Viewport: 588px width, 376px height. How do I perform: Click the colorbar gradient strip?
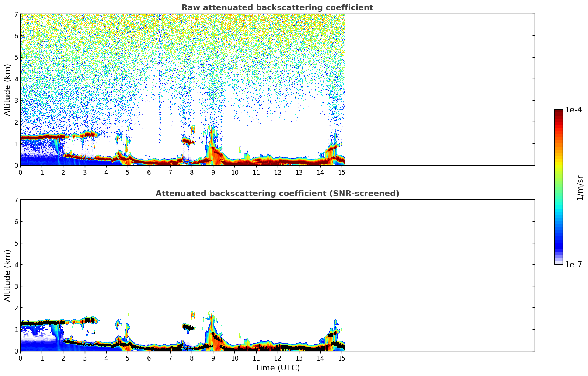click(559, 187)
